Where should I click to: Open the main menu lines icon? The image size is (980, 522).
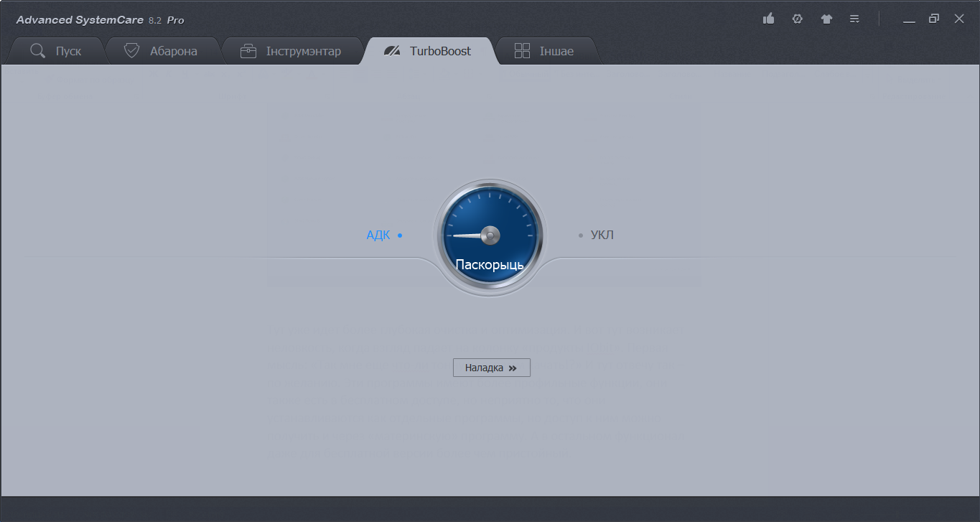pos(854,19)
